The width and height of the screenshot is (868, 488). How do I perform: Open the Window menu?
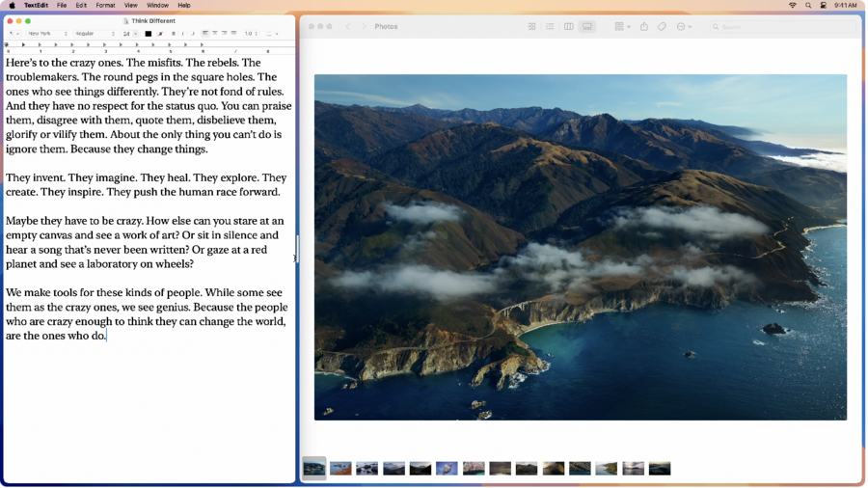(x=157, y=6)
